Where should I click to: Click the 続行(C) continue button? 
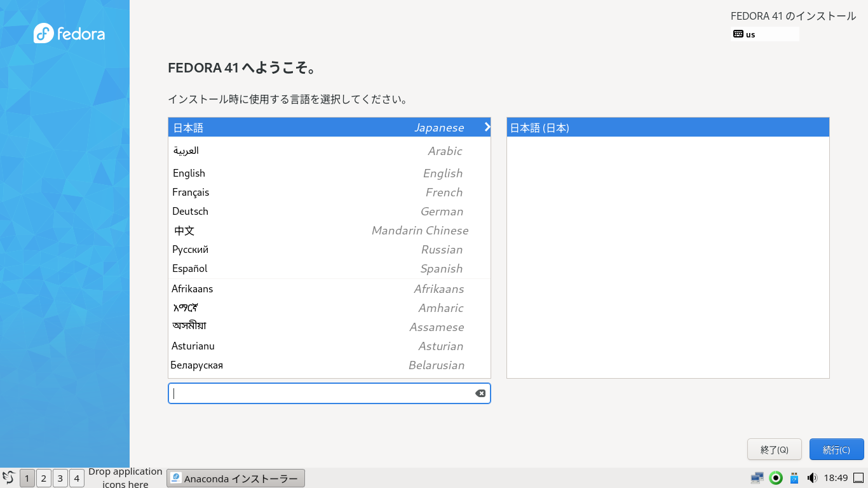pyautogui.click(x=836, y=449)
